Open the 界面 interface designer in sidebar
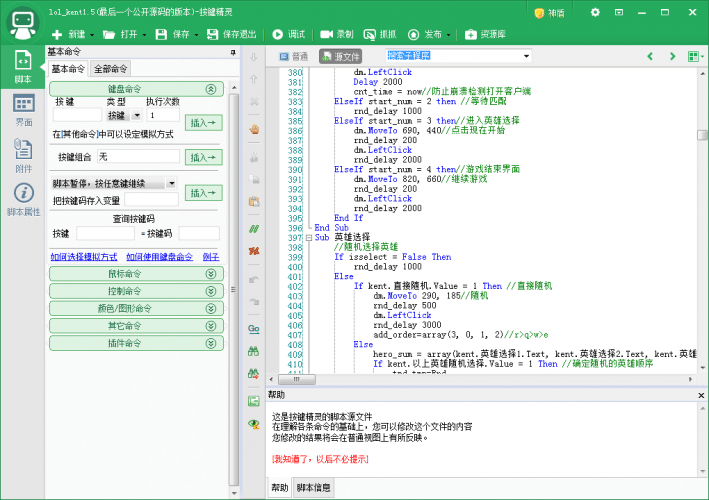 coord(24,110)
